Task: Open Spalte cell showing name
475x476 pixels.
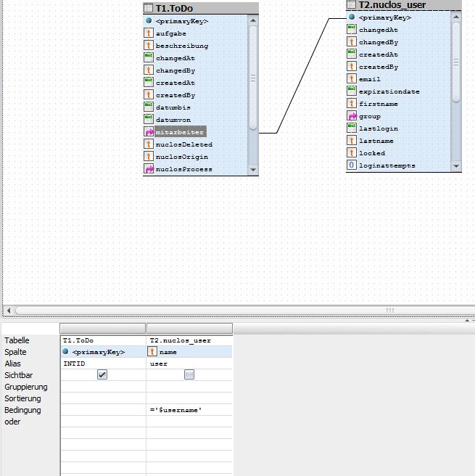Action: [189, 352]
